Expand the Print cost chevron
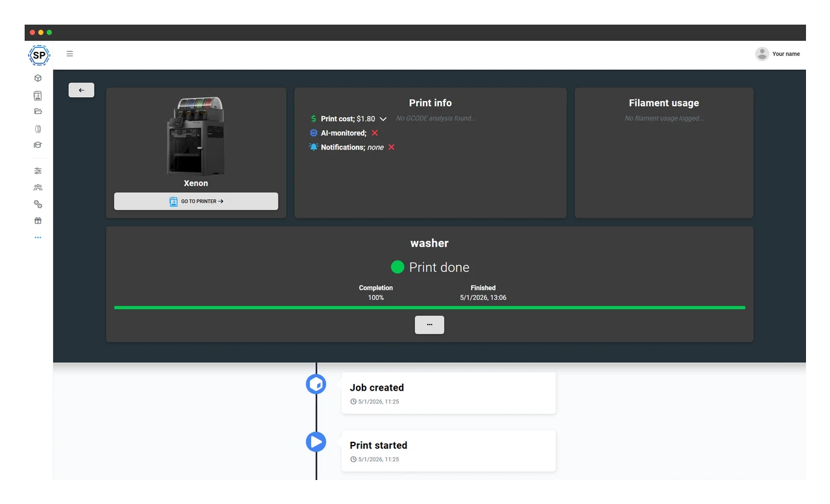 pos(383,119)
